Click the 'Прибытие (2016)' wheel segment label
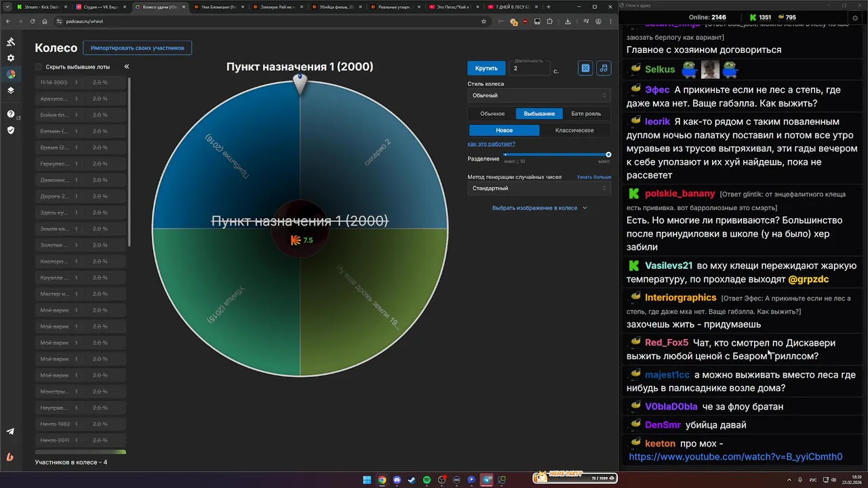868x488 pixels. (227, 156)
